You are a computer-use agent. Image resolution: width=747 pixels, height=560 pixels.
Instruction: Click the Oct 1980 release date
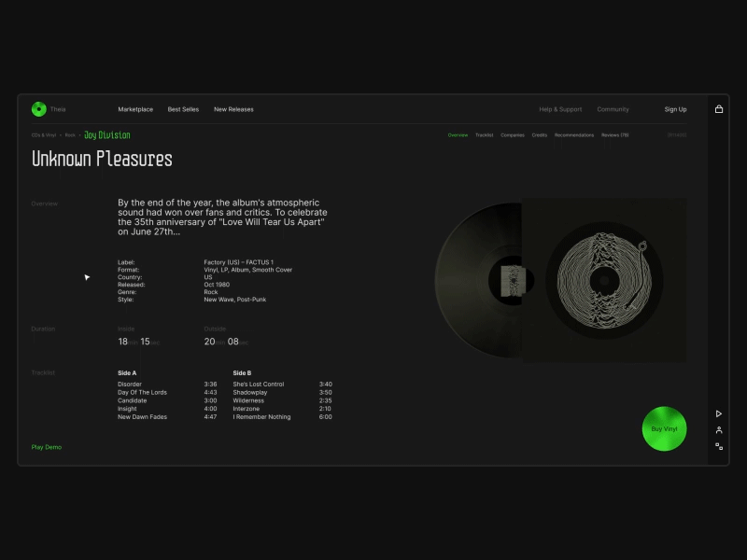217,285
